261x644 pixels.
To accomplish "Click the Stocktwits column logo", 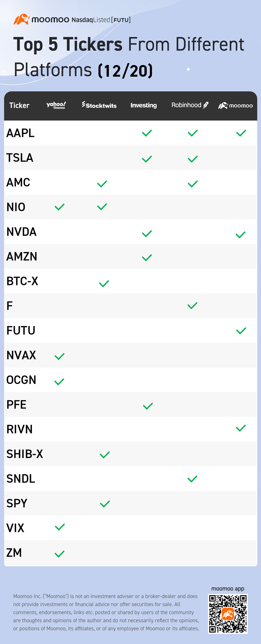I will [x=99, y=105].
